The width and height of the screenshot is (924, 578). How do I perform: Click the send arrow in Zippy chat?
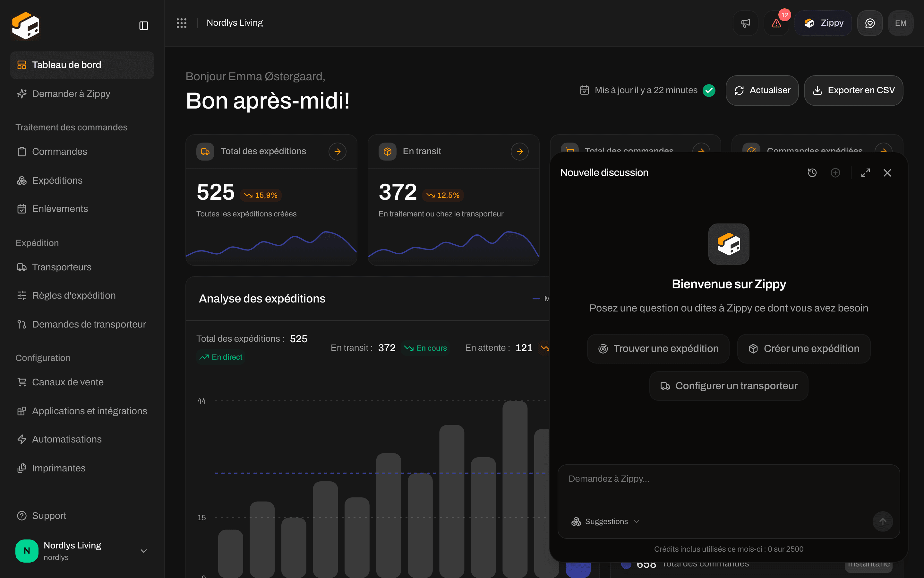883,521
